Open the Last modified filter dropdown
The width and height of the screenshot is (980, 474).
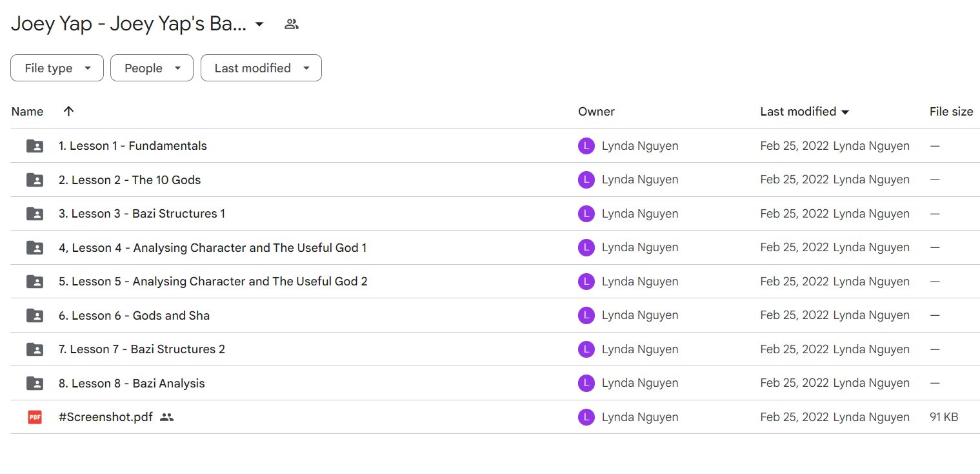(261, 68)
